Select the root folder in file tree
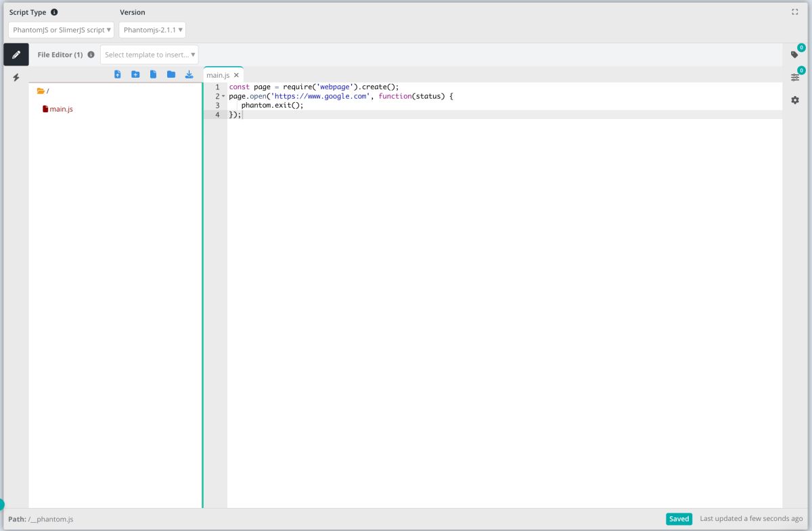Viewport: 812px width, 531px height. [43, 91]
